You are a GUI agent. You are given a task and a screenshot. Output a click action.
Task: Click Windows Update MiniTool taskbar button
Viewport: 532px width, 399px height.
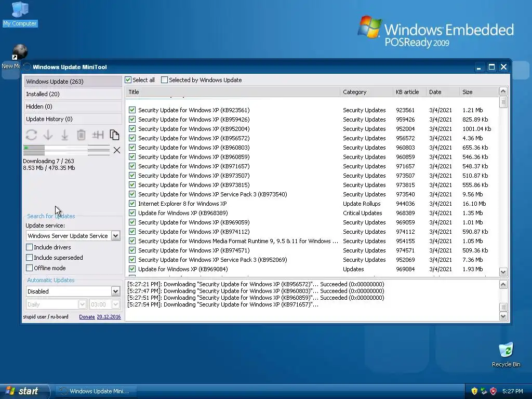pyautogui.click(x=96, y=391)
